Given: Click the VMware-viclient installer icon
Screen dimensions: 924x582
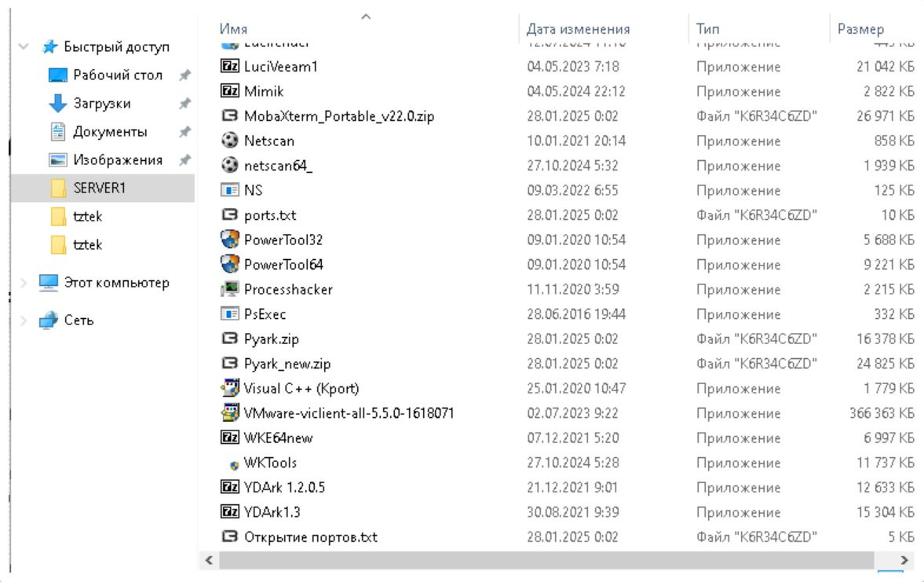Looking at the screenshot, I should [x=229, y=413].
